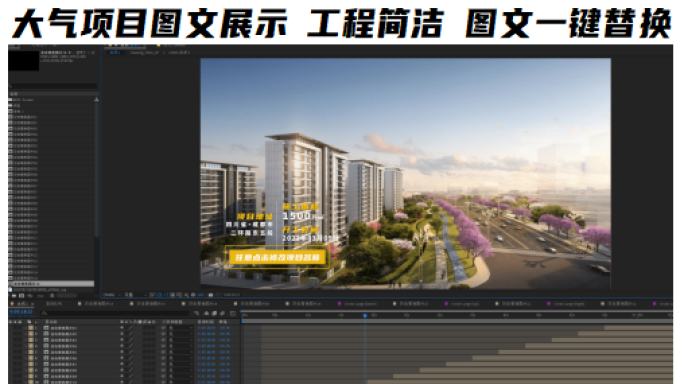Click Drawing_Titles_07 in viewer breadcrumb
This screenshot has width=684, height=384.
click(144, 52)
